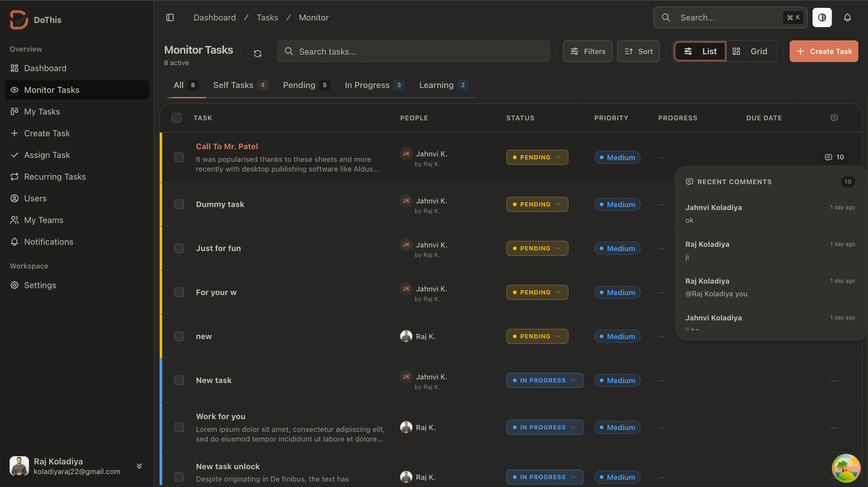Open PENDING status dropdown for 'new' task

point(537,336)
